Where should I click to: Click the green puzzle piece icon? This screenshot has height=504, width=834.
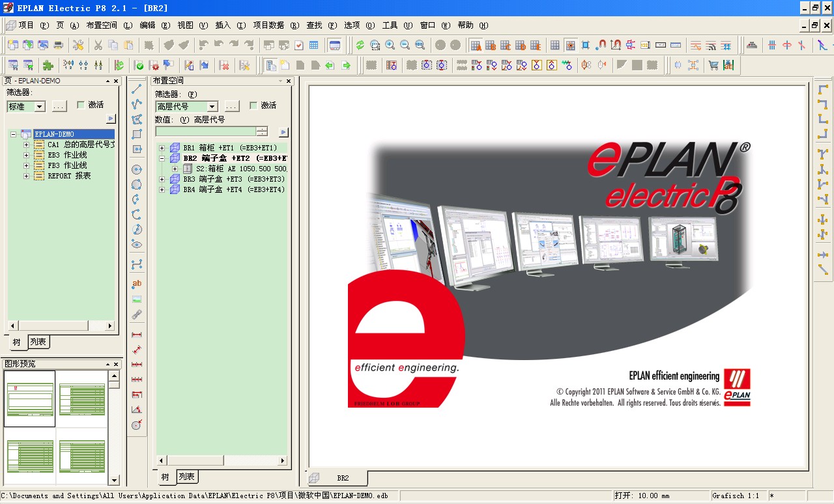pos(48,65)
